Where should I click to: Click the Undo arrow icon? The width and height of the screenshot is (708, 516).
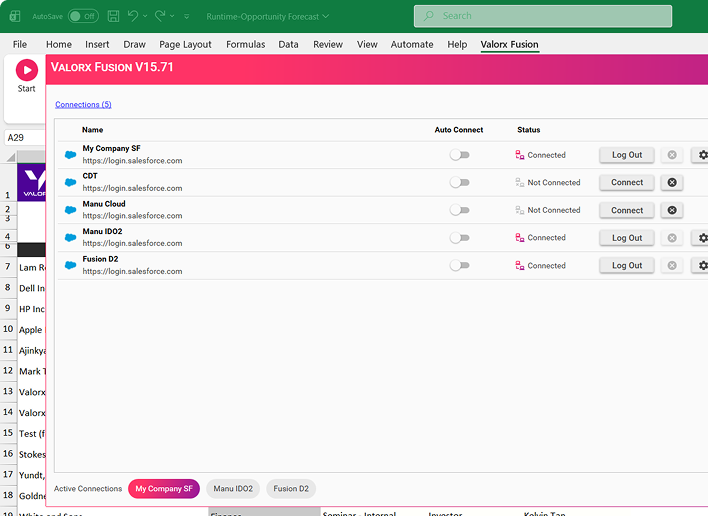tap(133, 16)
